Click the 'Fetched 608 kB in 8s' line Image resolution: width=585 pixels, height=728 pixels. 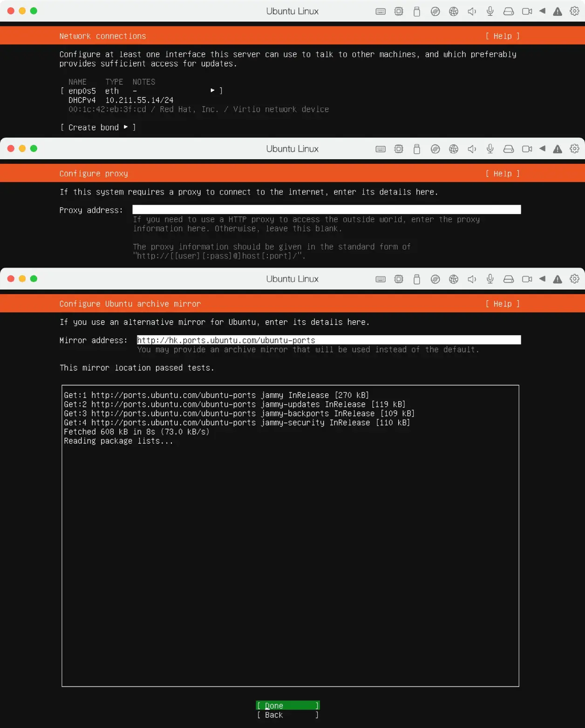[137, 432]
